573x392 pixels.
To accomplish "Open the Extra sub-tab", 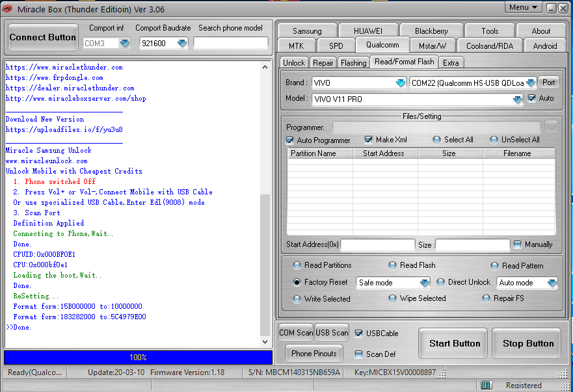I will tap(451, 63).
